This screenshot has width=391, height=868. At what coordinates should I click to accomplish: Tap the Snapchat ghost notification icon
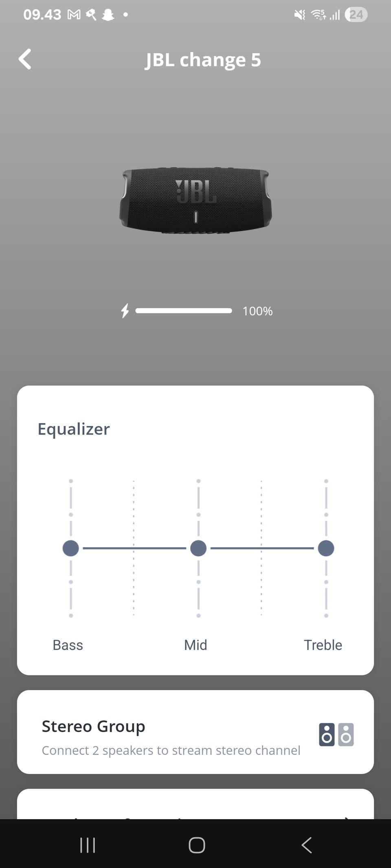tap(108, 15)
